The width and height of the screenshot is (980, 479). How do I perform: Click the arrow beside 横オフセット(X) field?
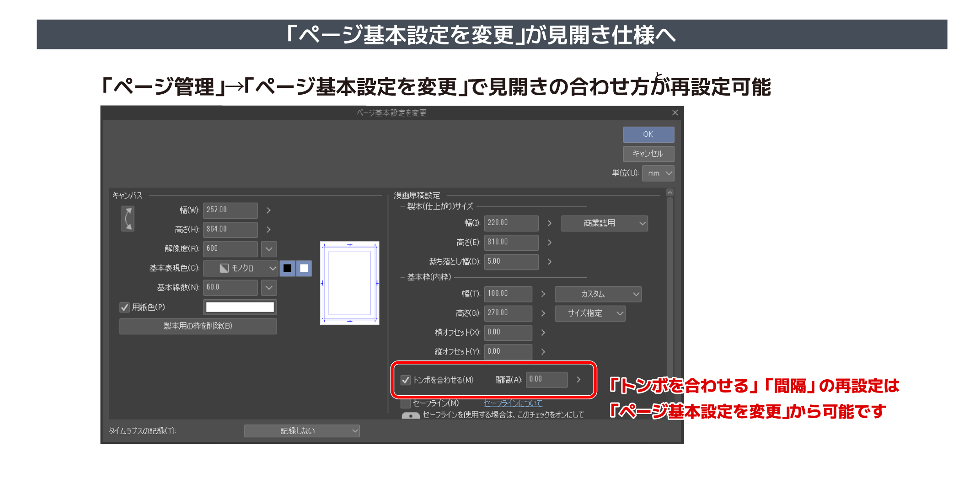[x=543, y=332]
